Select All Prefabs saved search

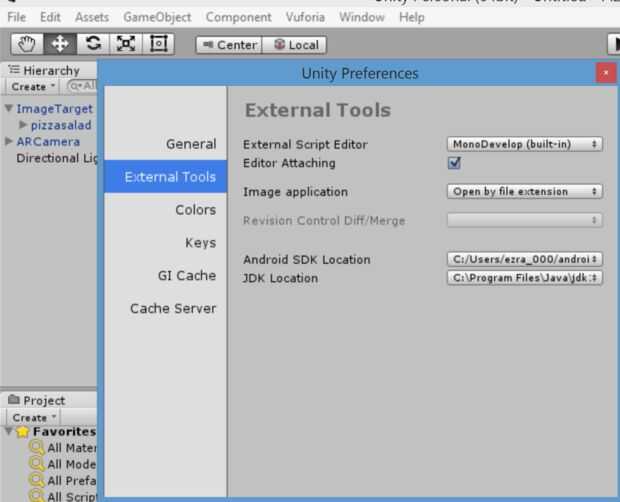coord(63,481)
